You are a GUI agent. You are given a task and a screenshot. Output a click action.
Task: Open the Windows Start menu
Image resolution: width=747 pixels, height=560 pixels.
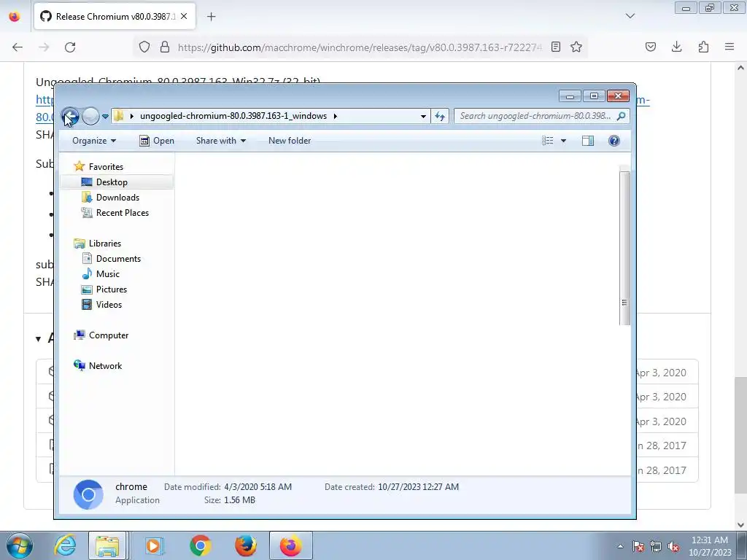pos(20,545)
